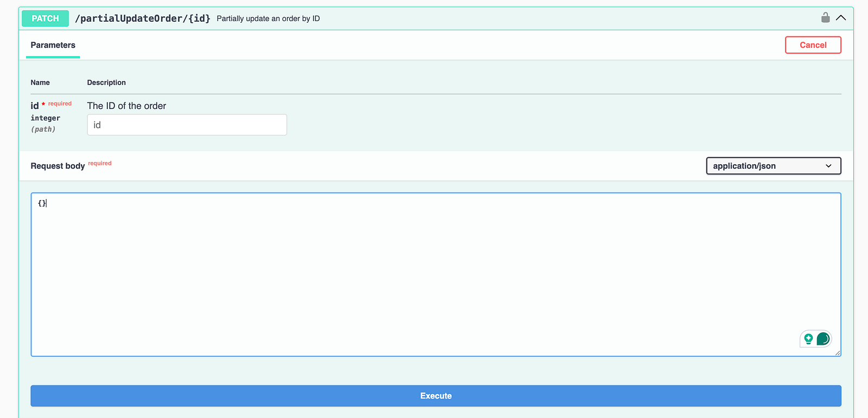
Task: Click the 'Partially update an order by ID' text
Action: coord(268,18)
